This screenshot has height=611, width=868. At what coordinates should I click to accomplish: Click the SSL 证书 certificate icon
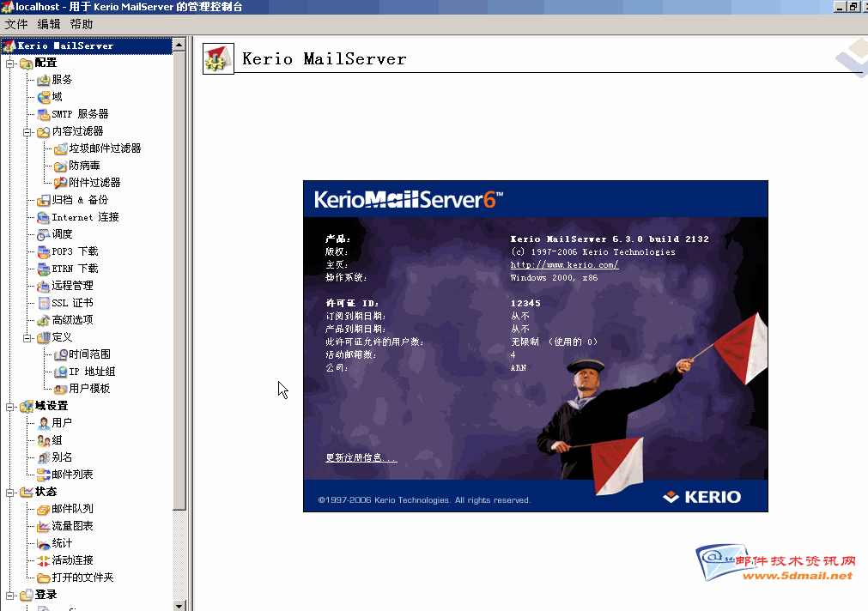tap(44, 303)
